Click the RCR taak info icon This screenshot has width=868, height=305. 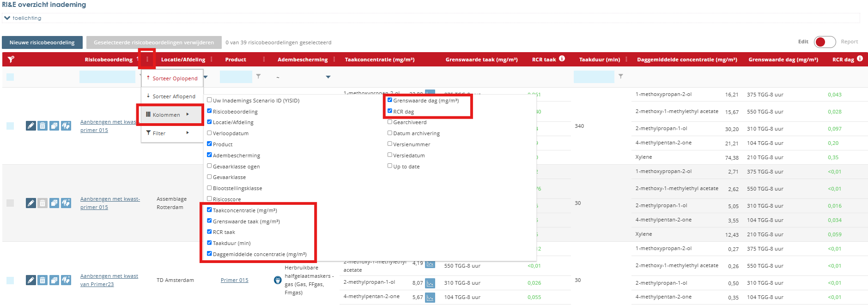[x=562, y=59]
